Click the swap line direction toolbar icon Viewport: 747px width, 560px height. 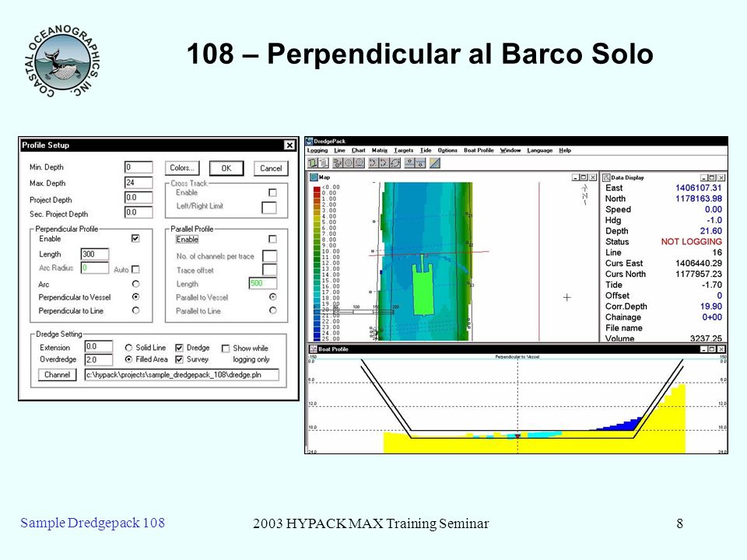coord(395,163)
